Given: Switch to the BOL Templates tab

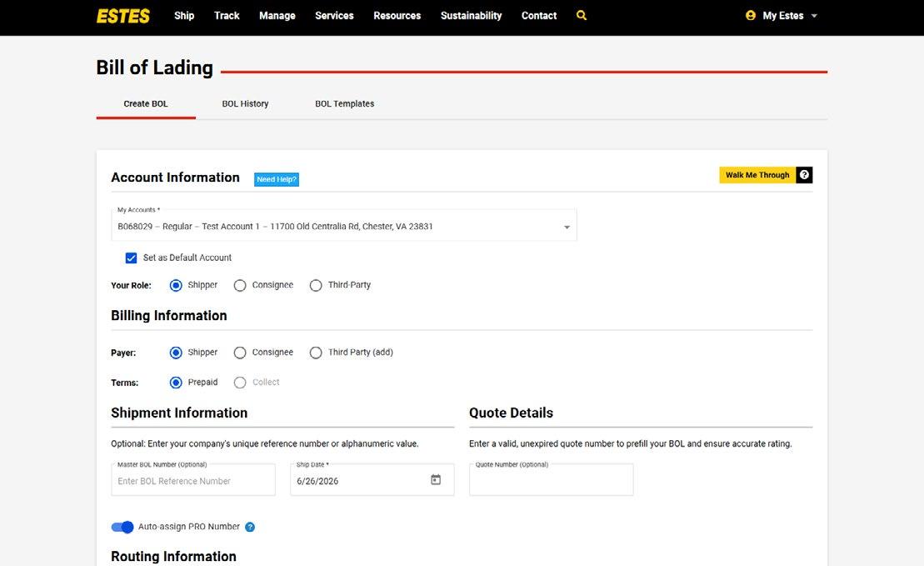Looking at the screenshot, I should 345,103.
